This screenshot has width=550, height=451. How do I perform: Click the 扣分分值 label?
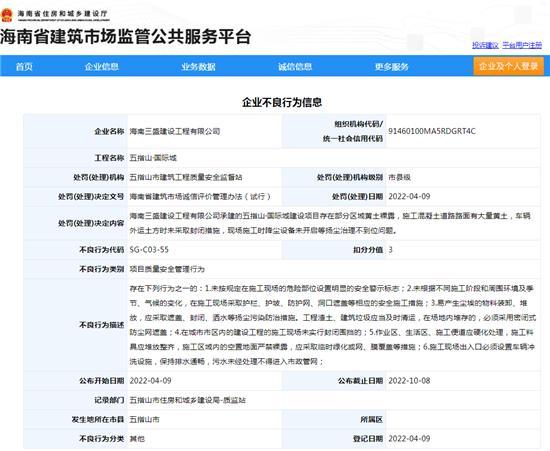368,250
